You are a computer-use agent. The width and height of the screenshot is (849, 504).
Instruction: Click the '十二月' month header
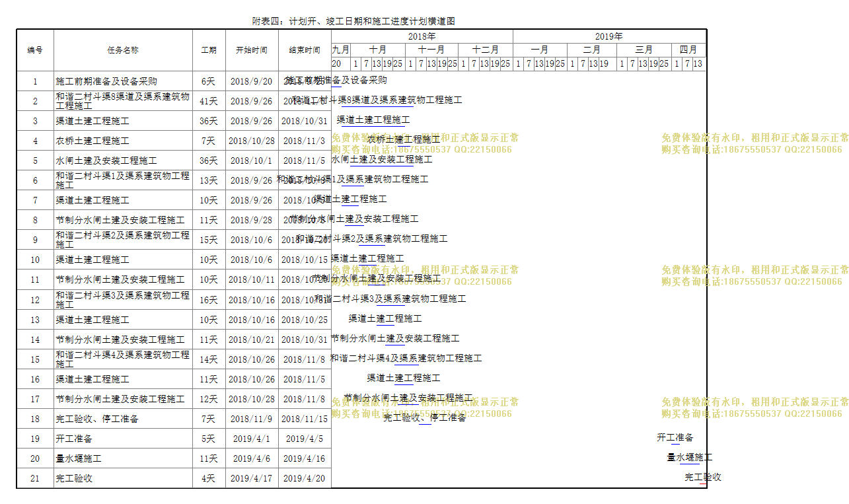(486, 50)
